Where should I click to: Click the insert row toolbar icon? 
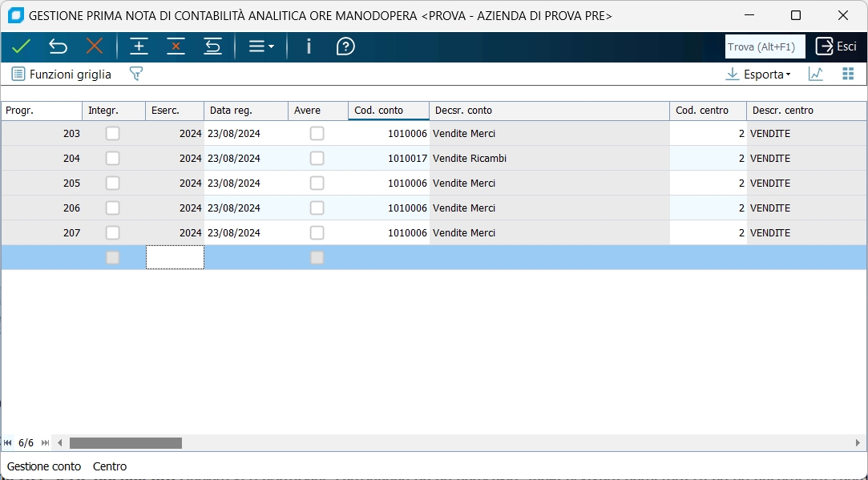point(139,46)
